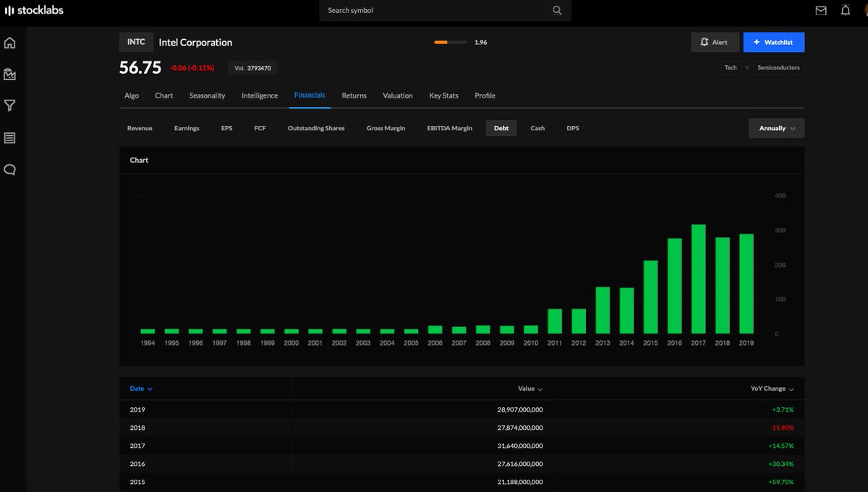Select the Revenue metric

(140, 128)
